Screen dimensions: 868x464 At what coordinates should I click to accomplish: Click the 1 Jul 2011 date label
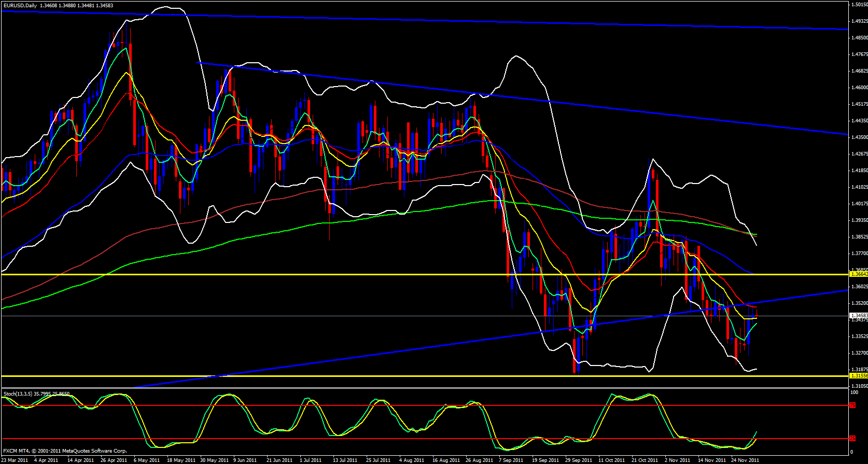[310, 460]
